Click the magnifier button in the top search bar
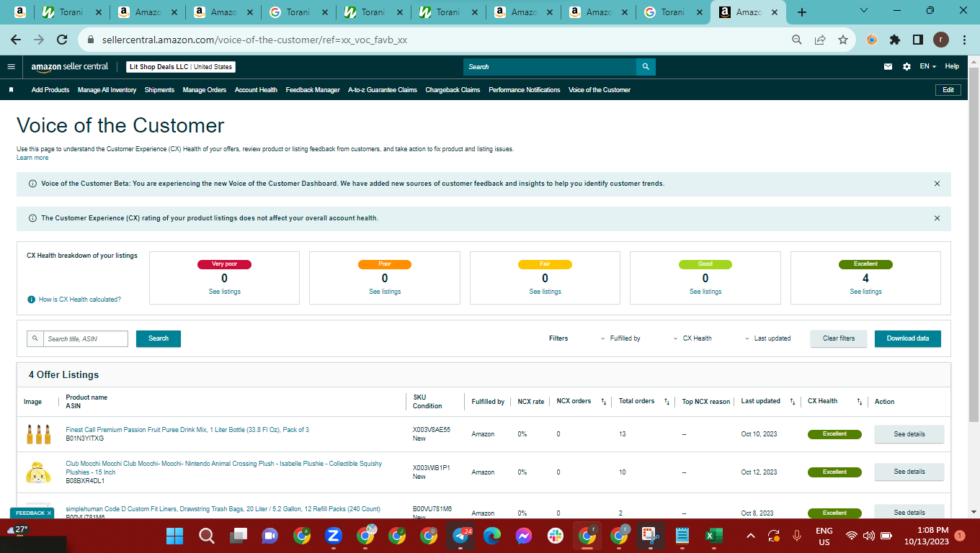This screenshot has width=980, height=553. click(x=646, y=67)
